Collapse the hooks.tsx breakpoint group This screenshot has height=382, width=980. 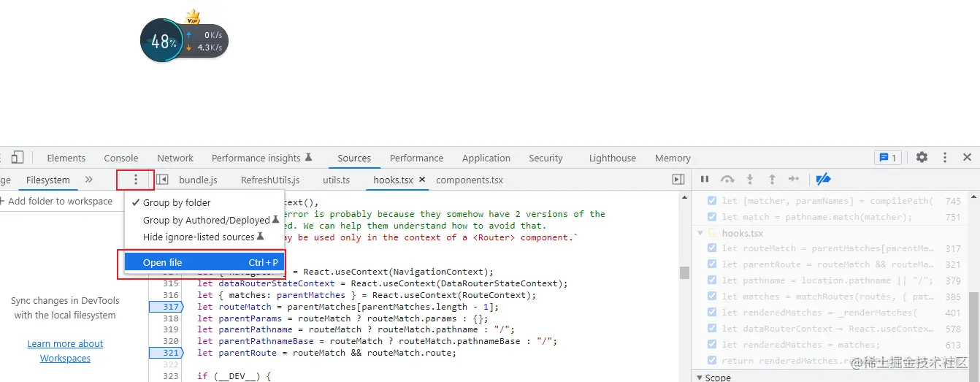pos(701,233)
